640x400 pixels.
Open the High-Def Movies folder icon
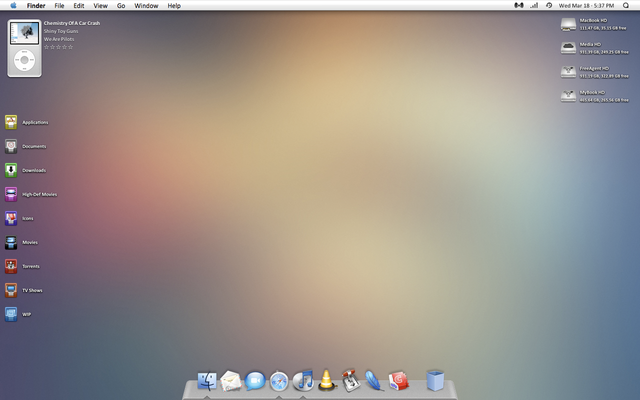click(x=11, y=194)
